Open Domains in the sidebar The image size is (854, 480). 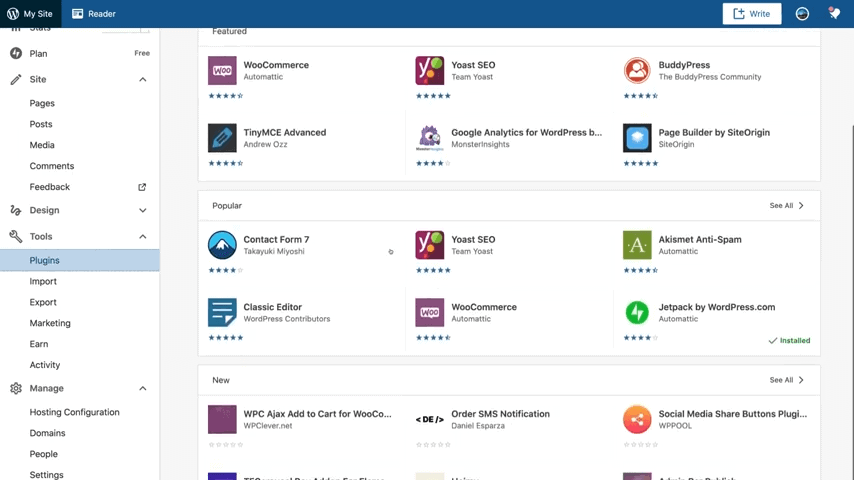47,433
